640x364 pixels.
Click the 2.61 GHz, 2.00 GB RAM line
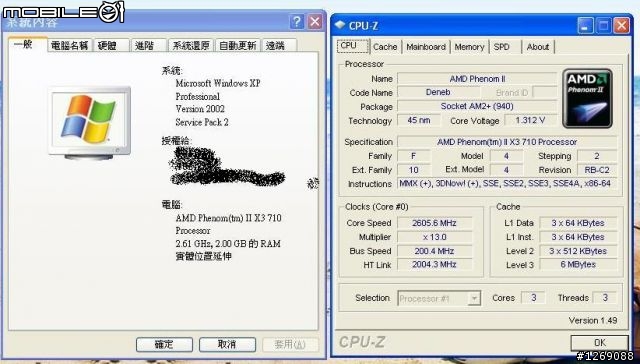(x=228, y=244)
